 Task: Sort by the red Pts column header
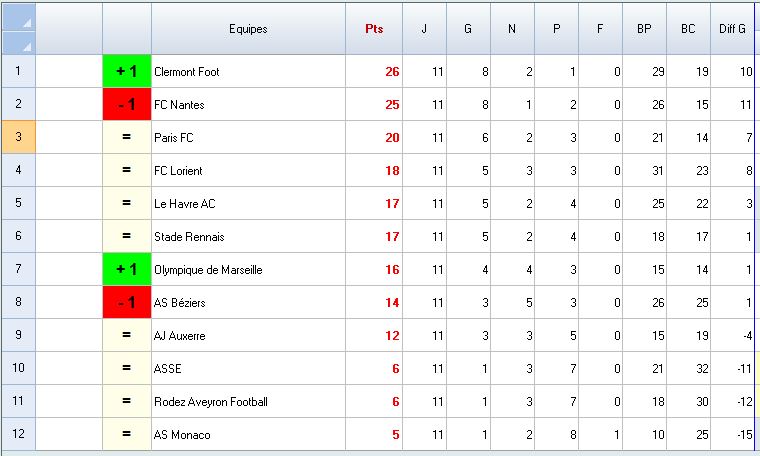(x=374, y=29)
